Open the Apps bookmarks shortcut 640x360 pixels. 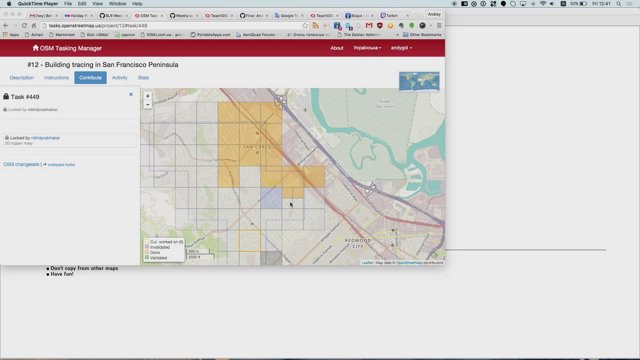11,35
